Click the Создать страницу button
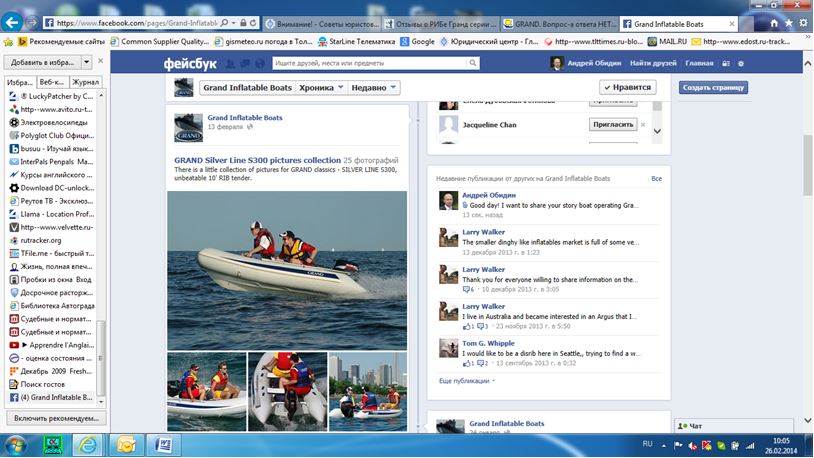The image size is (814, 458). coord(713,88)
